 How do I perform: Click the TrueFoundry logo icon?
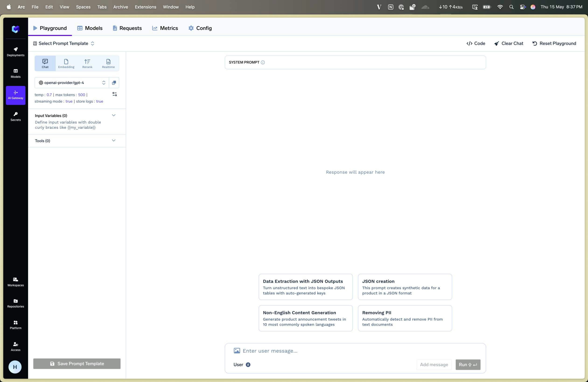point(15,29)
